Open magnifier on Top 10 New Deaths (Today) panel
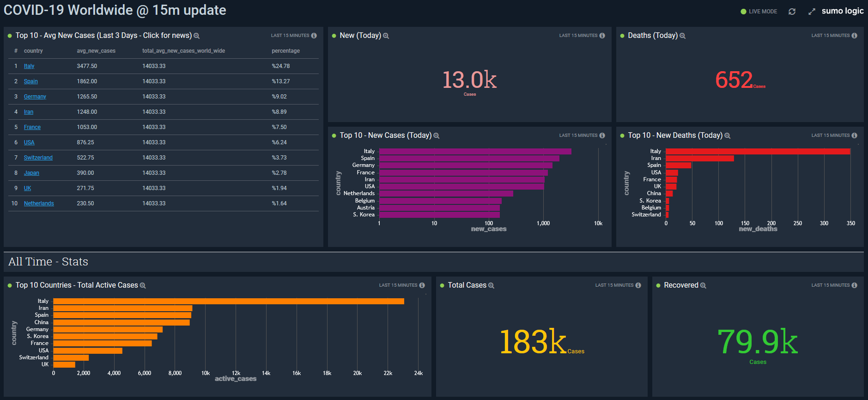Viewport: 868px width, 400px height. tap(727, 136)
